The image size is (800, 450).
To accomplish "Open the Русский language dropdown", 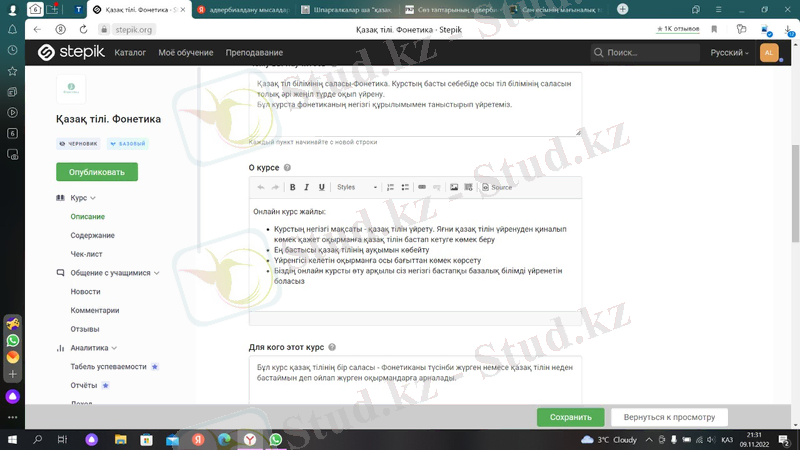I will click(730, 53).
